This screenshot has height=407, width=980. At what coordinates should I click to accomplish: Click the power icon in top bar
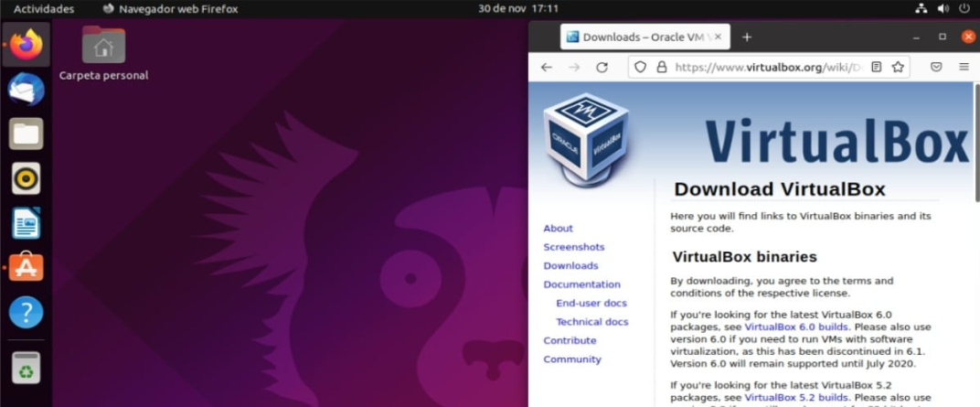click(x=964, y=9)
